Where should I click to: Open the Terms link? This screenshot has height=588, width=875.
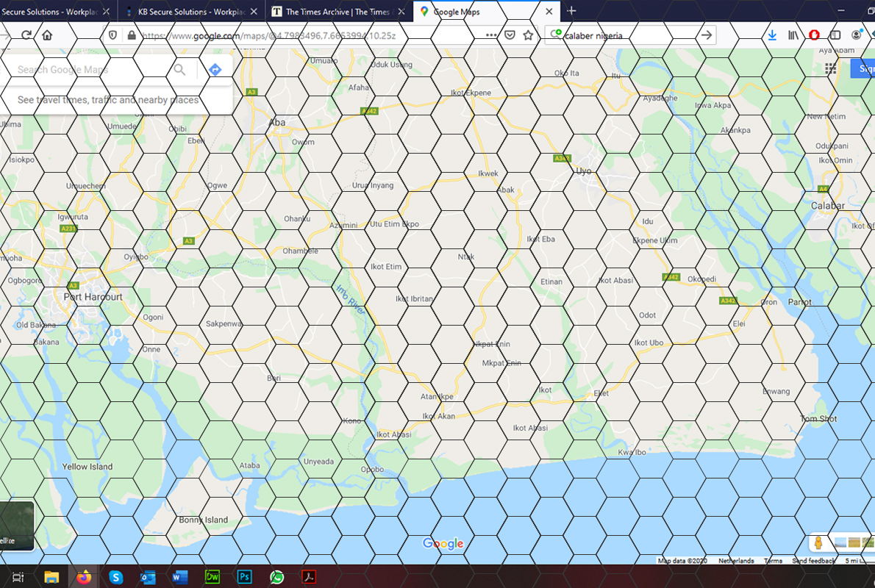[773, 561]
